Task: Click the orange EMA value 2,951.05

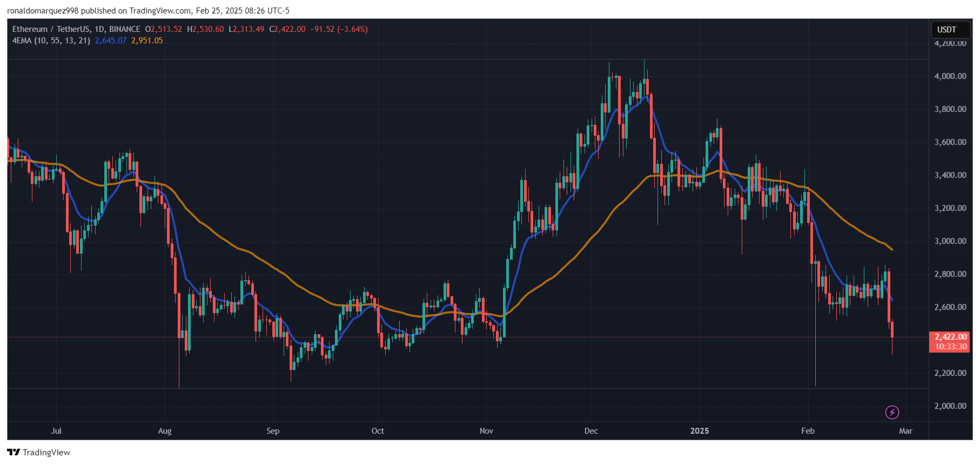Action: (147, 41)
